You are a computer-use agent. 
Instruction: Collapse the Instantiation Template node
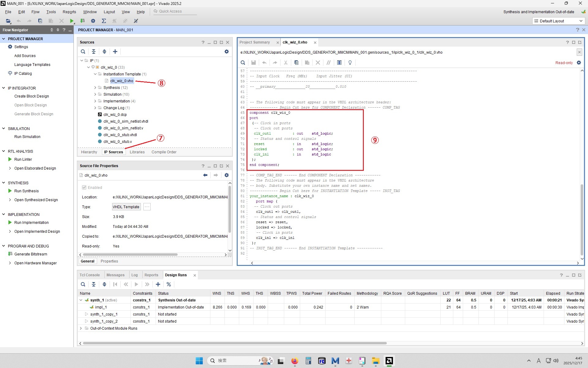click(95, 74)
